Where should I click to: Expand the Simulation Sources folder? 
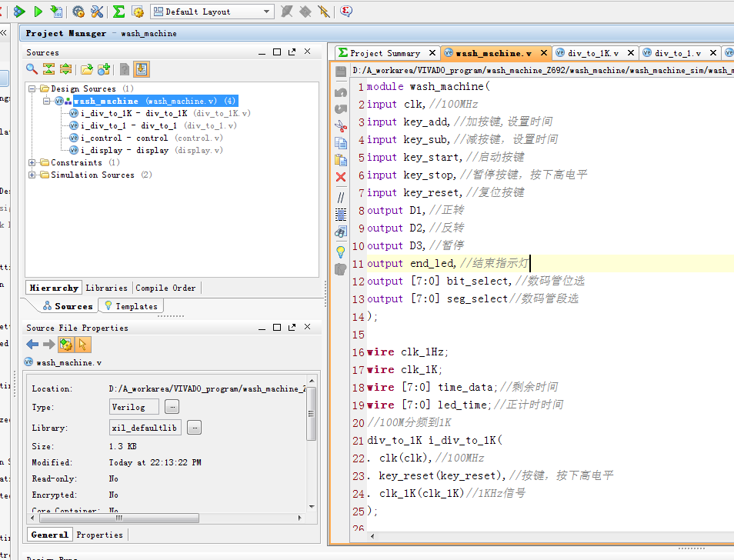pyautogui.click(x=32, y=175)
